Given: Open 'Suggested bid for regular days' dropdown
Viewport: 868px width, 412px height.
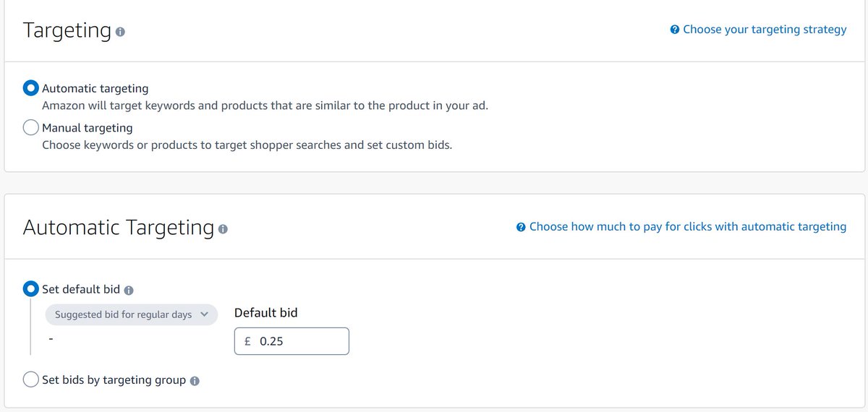Looking at the screenshot, I should (124, 314).
